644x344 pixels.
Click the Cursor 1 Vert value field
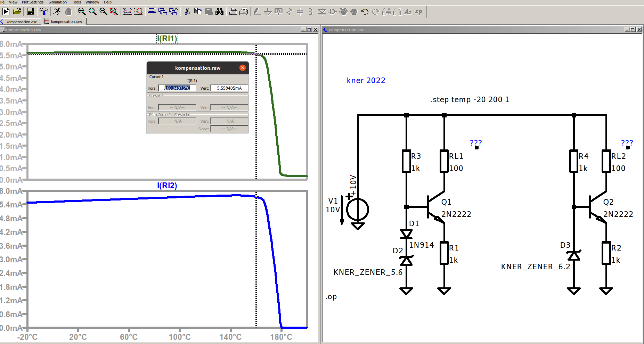pyautogui.click(x=229, y=88)
